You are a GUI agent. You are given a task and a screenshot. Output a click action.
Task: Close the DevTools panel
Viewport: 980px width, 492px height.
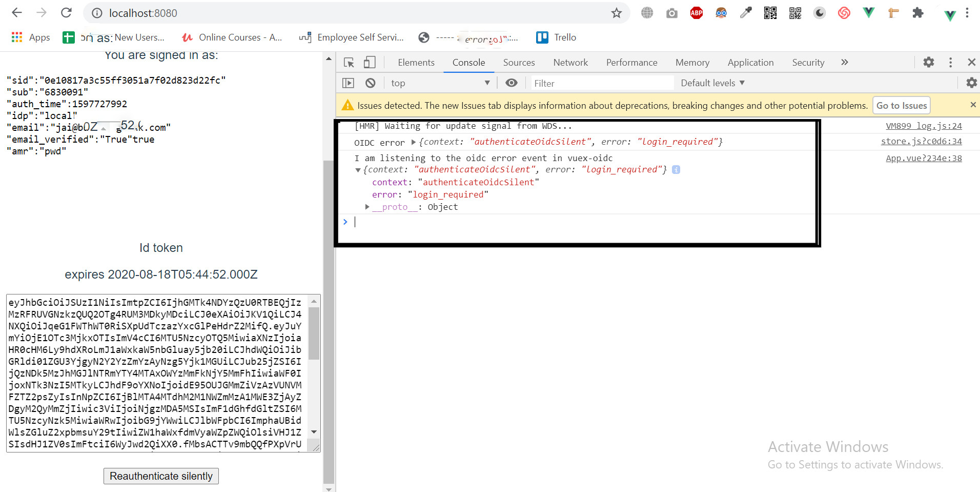pos(971,63)
